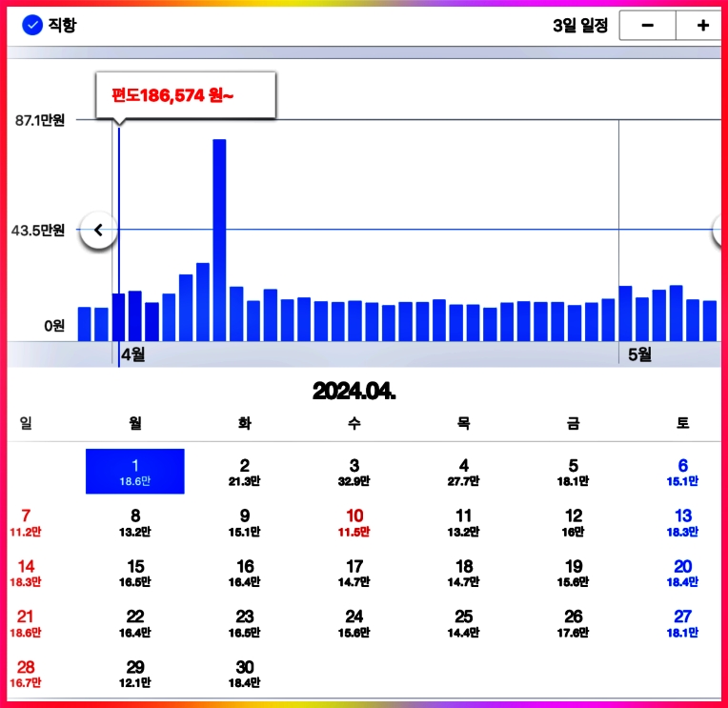
Task: Click April 26 priced 17.6만
Action: [x=574, y=623]
